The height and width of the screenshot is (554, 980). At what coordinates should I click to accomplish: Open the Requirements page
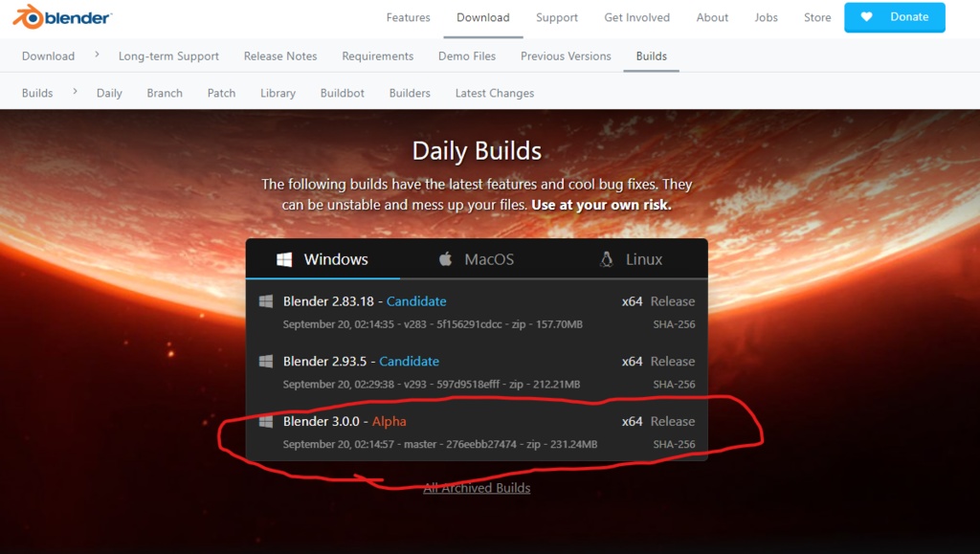377,56
